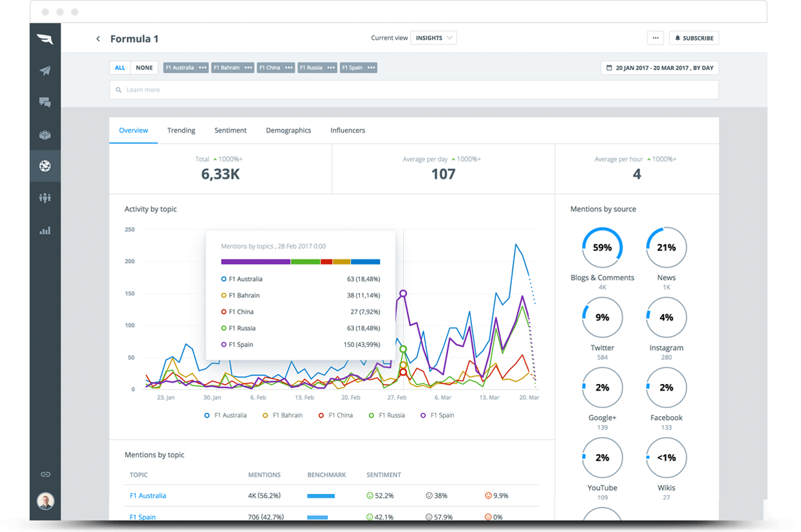This screenshot has height=532, width=801.
Task: Click the Subscribe button
Action: tap(694, 38)
